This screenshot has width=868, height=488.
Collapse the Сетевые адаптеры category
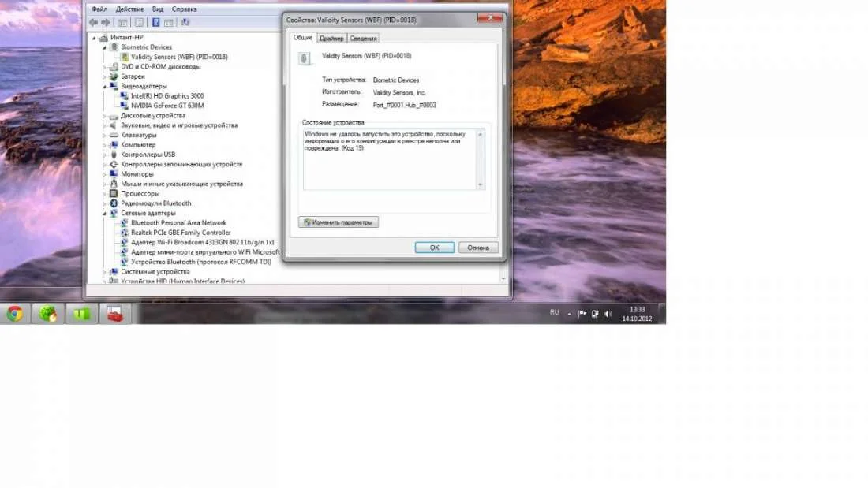(104, 214)
